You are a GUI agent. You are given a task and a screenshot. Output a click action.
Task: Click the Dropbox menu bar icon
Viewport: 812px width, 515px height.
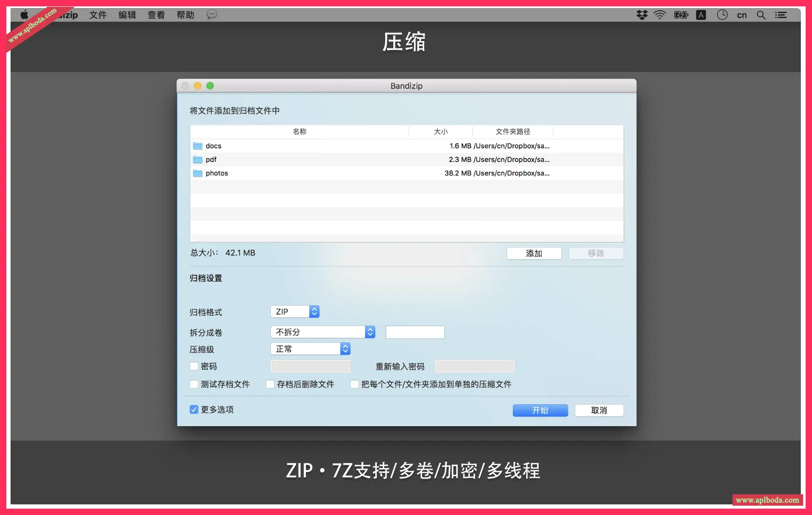pos(642,15)
